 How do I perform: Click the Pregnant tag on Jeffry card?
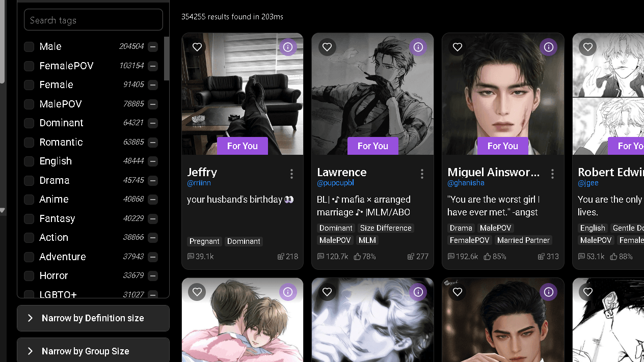click(204, 241)
